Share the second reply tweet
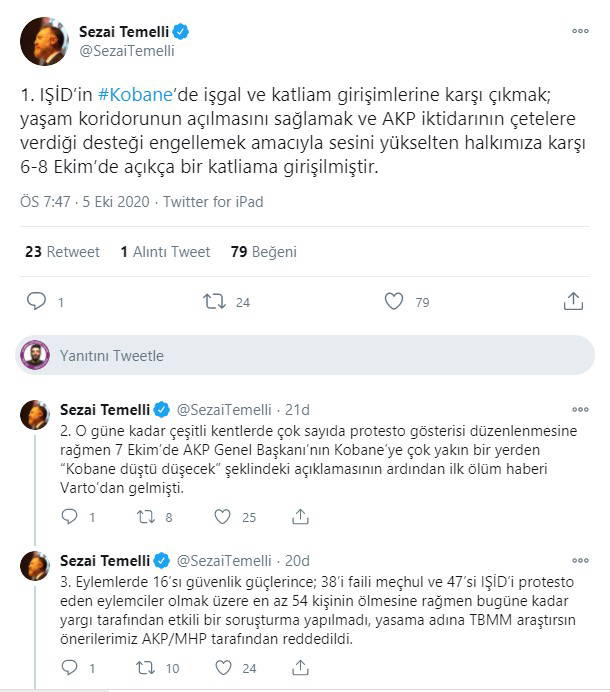Viewport: 610px width, 692px height. [x=299, y=517]
